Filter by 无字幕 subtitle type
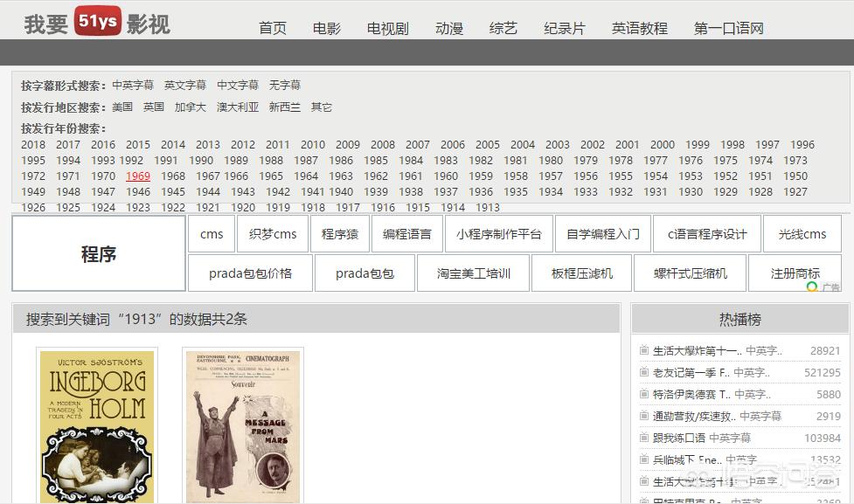The width and height of the screenshot is (854, 504). (x=284, y=85)
